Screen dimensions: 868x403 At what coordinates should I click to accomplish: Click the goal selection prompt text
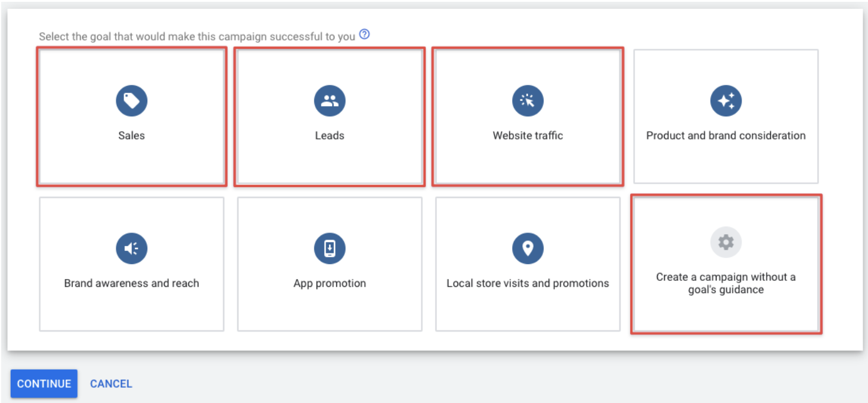click(x=197, y=36)
